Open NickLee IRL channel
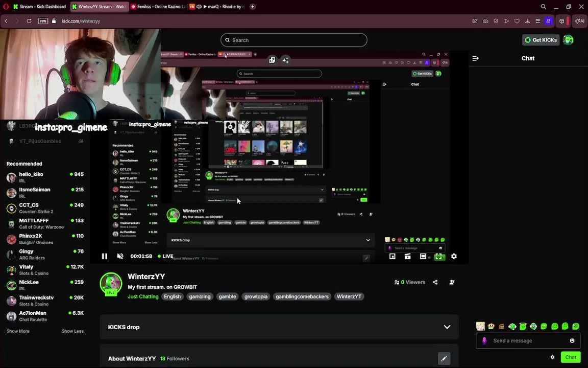588x368 pixels. [x=45, y=285]
